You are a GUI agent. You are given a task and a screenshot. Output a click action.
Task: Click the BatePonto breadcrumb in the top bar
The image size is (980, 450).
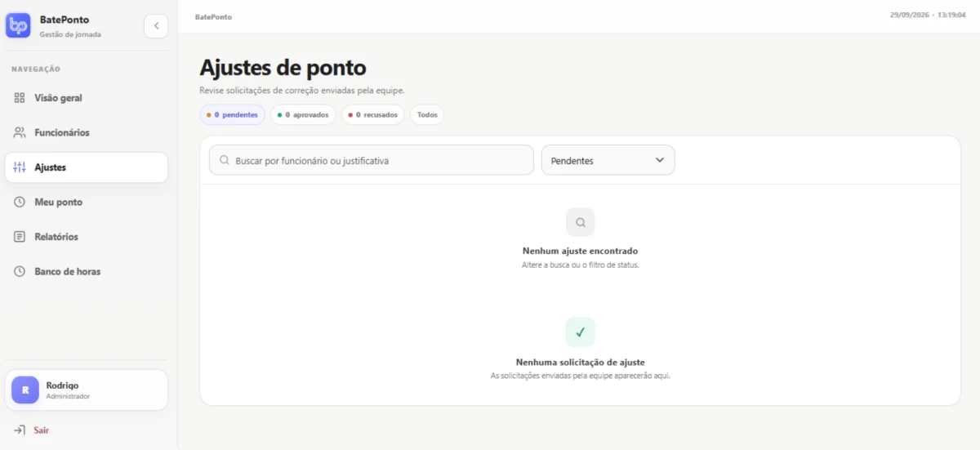(x=213, y=16)
